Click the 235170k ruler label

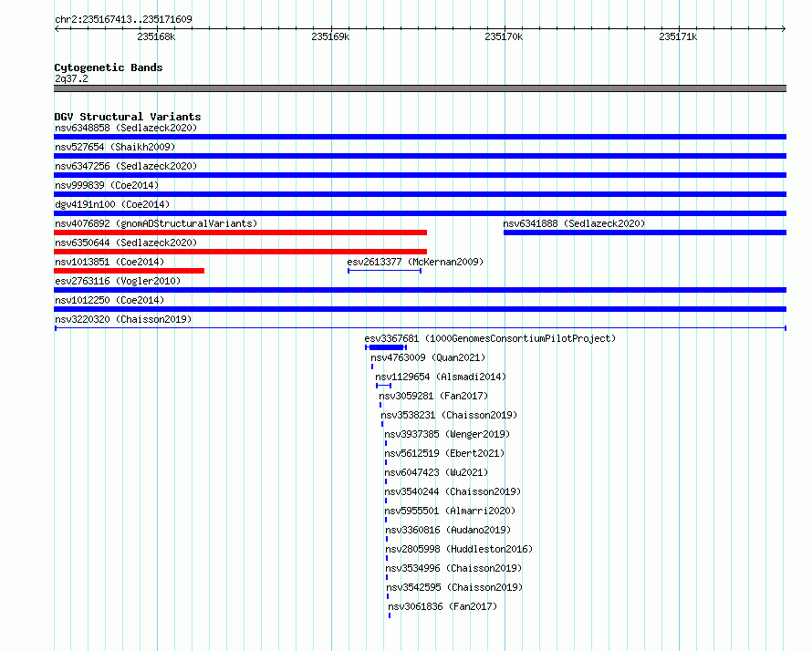point(504,36)
